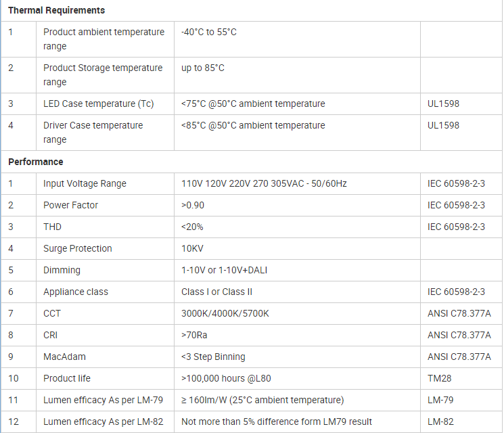The image size is (504, 433).
Task: Select the Surge Protection 10KV value
Action: coord(193,248)
